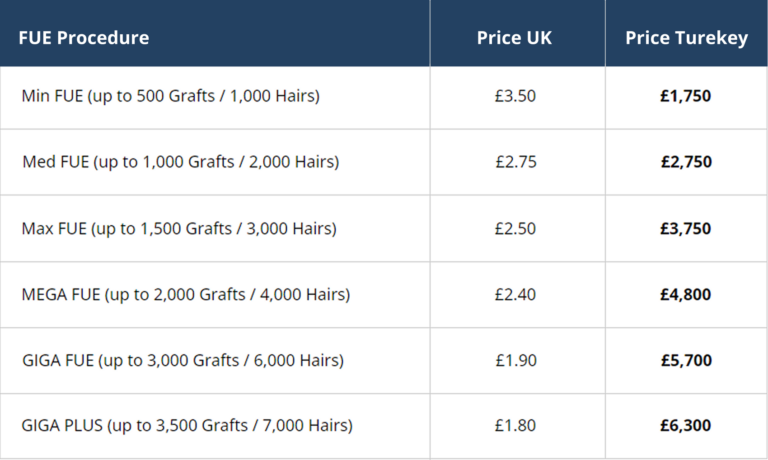Click the £1.90 UK price cell
768x460 pixels.
click(x=514, y=360)
